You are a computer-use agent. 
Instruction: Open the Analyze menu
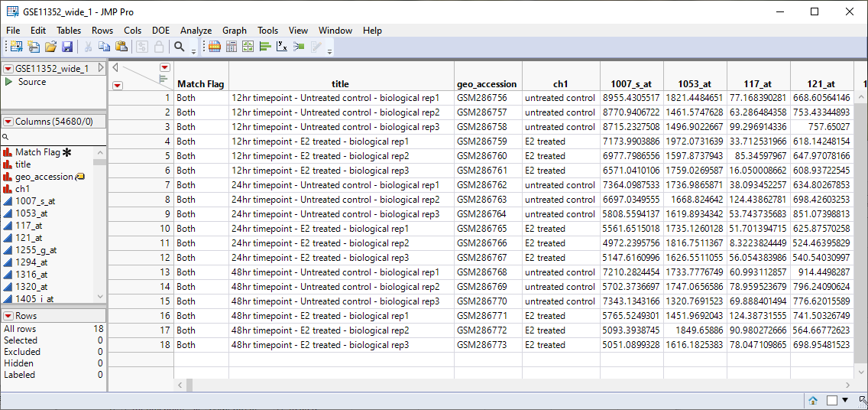click(196, 31)
